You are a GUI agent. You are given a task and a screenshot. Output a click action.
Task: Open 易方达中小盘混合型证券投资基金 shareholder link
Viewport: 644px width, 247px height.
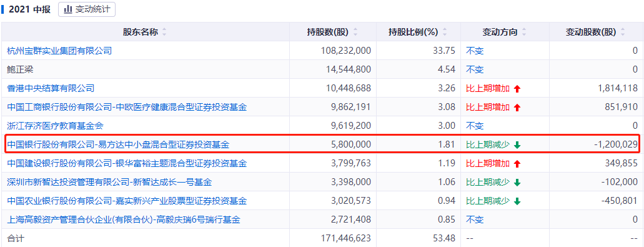[118, 144]
